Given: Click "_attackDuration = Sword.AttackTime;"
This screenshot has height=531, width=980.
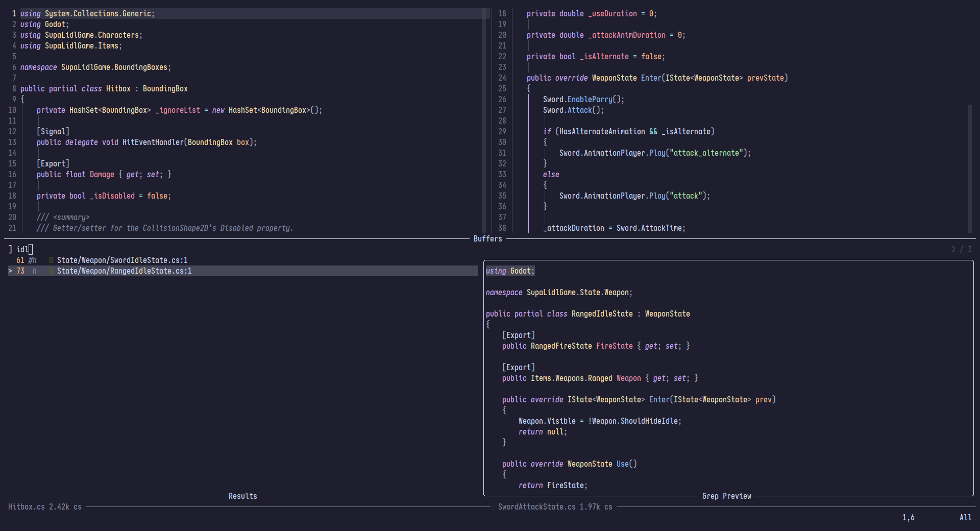Looking at the screenshot, I should [x=614, y=228].
